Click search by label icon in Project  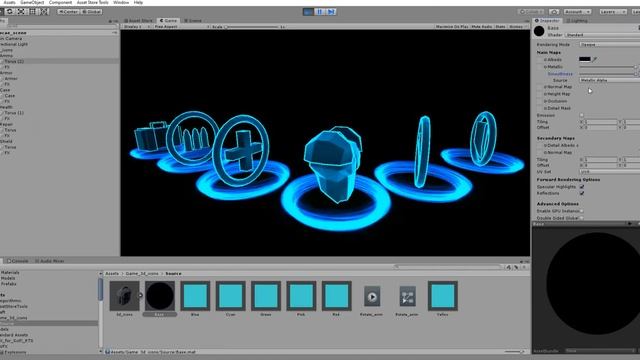click(516, 267)
